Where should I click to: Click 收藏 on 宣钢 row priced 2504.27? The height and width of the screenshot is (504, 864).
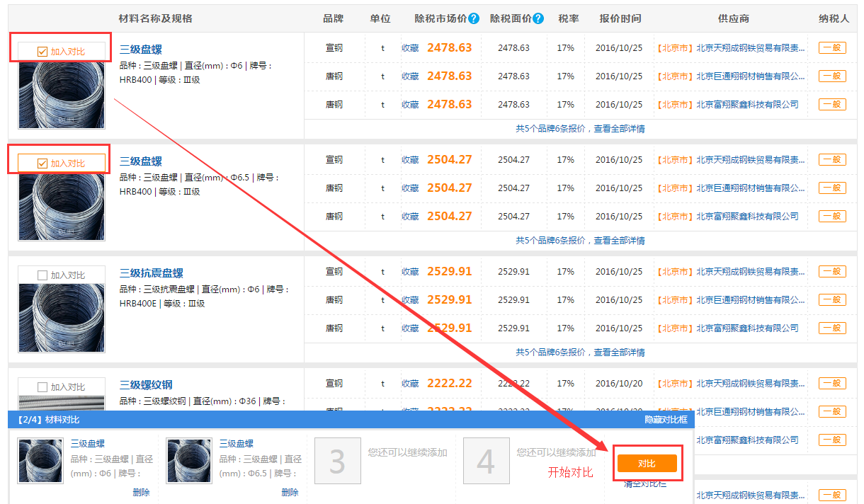point(410,160)
